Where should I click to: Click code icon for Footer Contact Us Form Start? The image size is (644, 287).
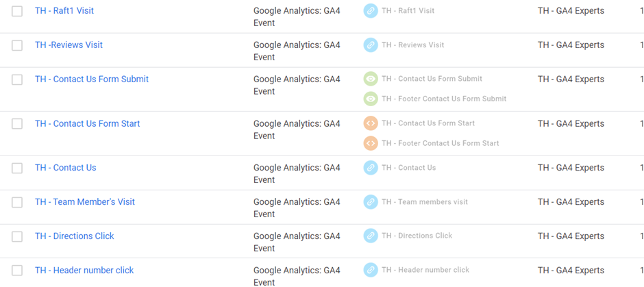pyautogui.click(x=371, y=143)
